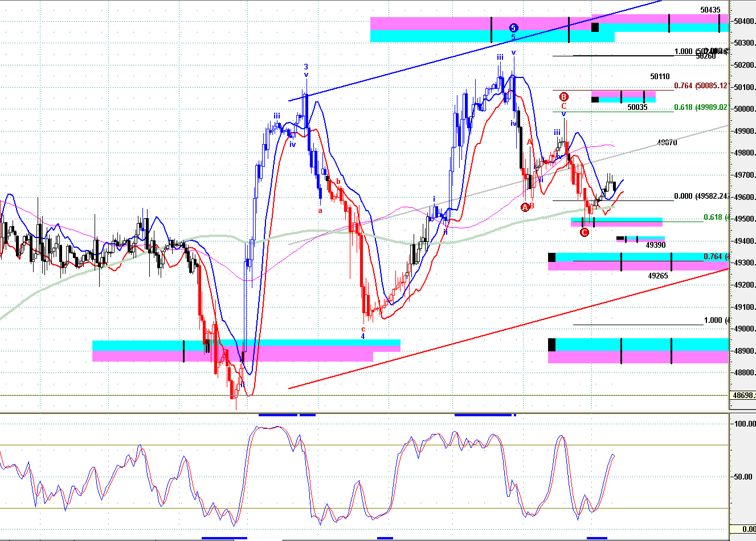The image size is (756, 541).
Task: Select the blue wave 3 label at peak
Action: [306, 67]
